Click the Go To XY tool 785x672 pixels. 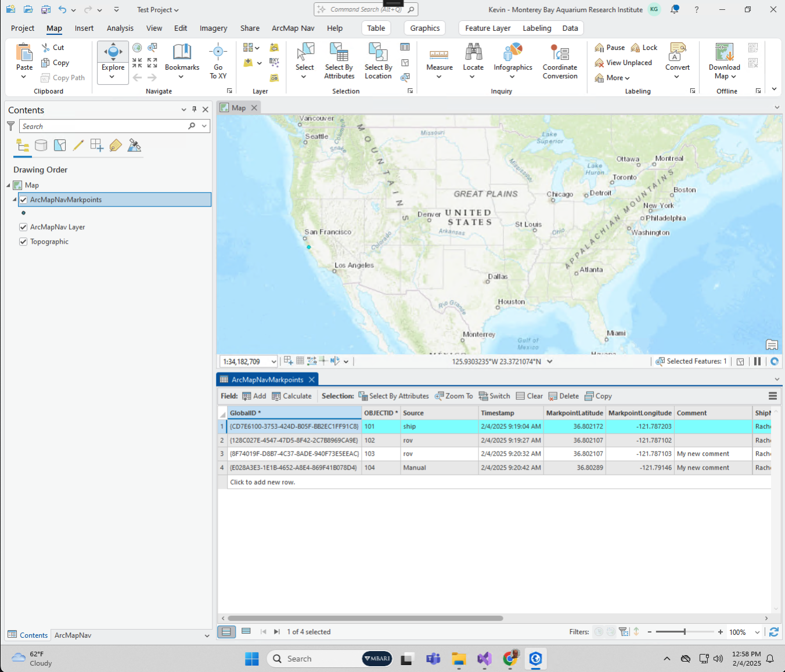(218, 60)
